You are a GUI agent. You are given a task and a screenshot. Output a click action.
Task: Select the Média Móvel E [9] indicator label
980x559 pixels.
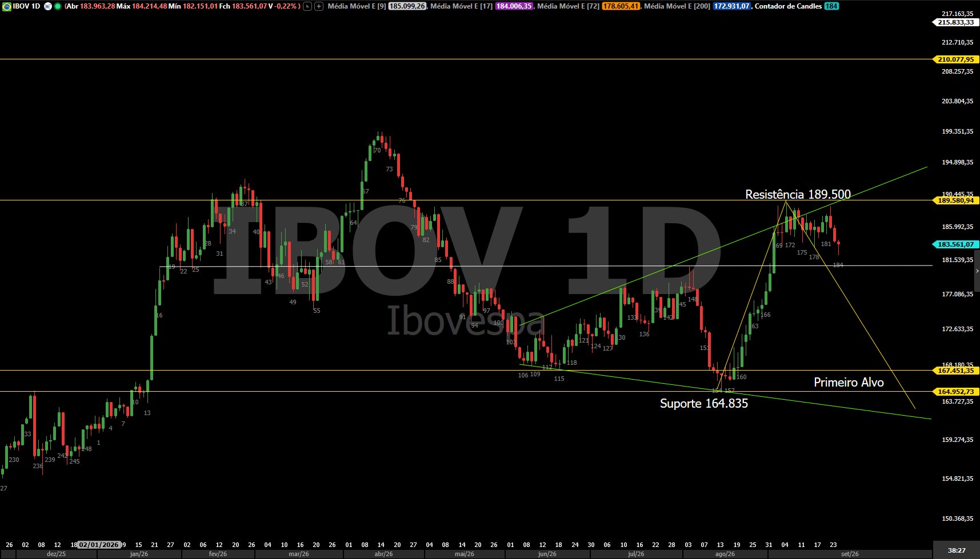click(x=357, y=6)
